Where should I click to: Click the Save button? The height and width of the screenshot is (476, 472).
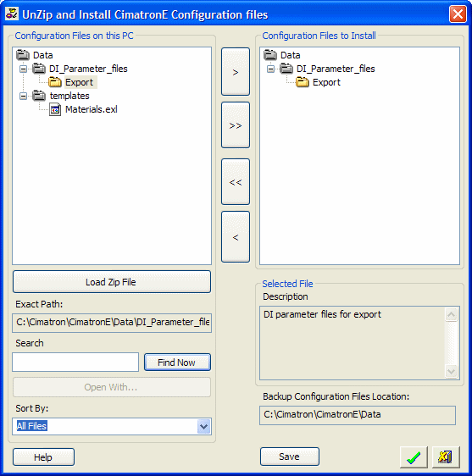290,457
